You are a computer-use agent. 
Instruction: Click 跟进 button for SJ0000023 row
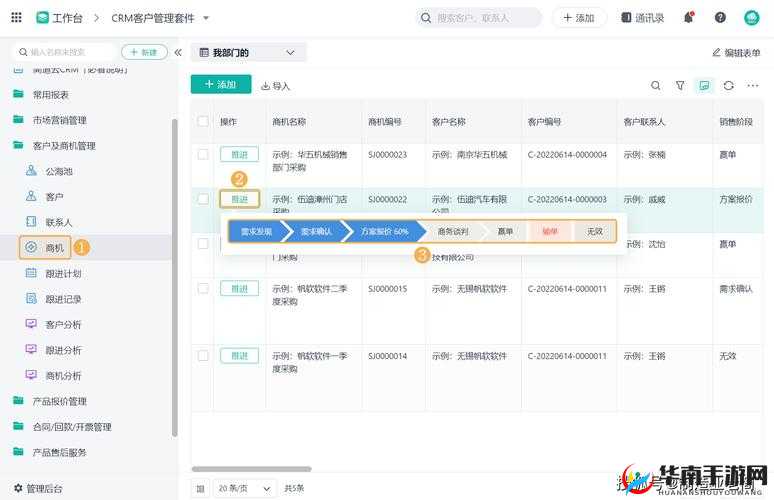(239, 154)
